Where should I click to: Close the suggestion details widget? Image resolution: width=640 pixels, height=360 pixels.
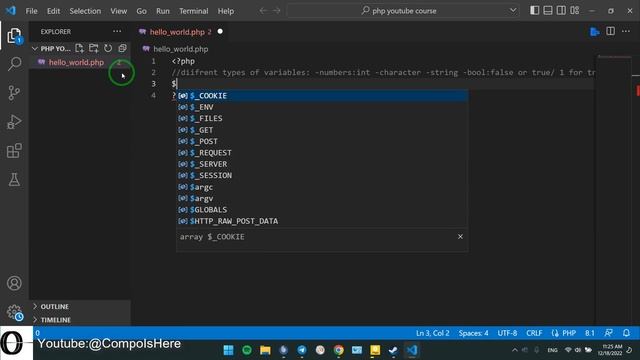460,237
